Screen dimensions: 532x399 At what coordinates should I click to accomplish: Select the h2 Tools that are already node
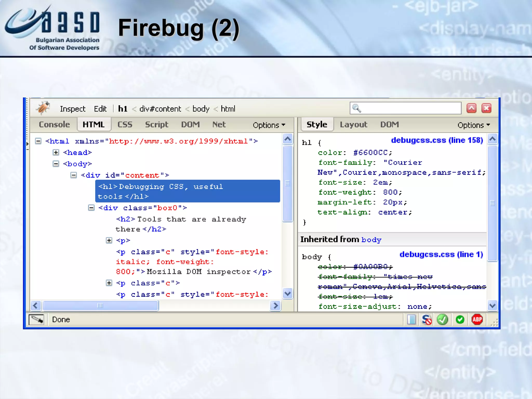pyautogui.click(x=181, y=224)
